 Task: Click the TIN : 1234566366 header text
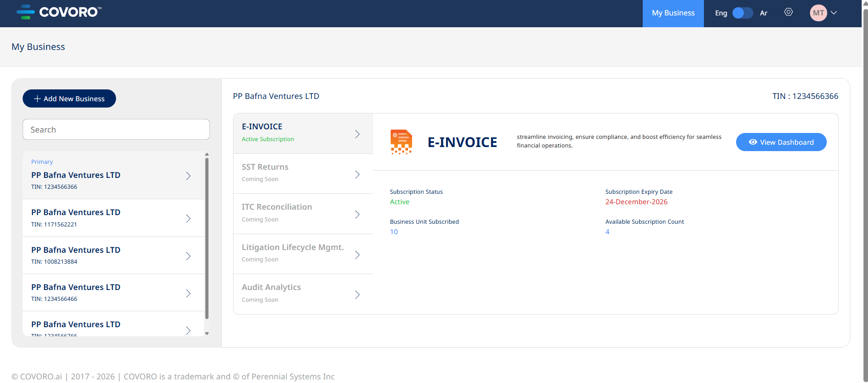805,96
